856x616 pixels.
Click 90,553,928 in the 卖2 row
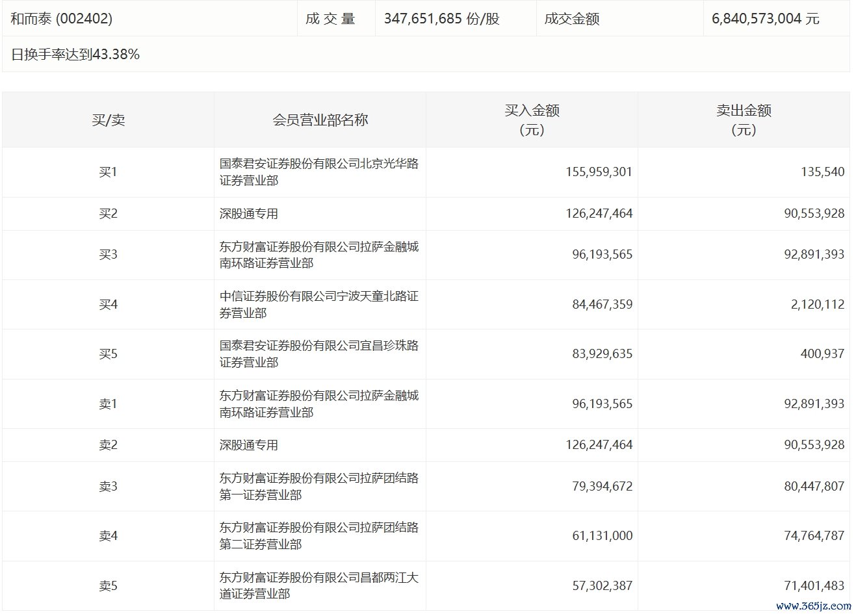pyautogui.click(x=814, y=445)
